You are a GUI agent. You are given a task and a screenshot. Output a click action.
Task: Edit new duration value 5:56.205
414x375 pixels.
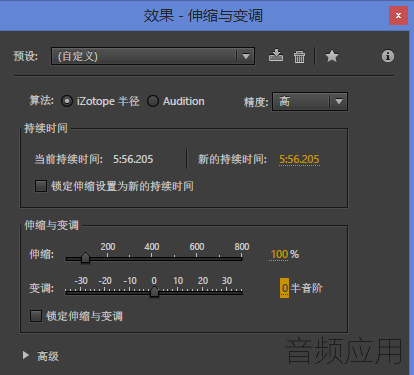[x=299, y=159]
